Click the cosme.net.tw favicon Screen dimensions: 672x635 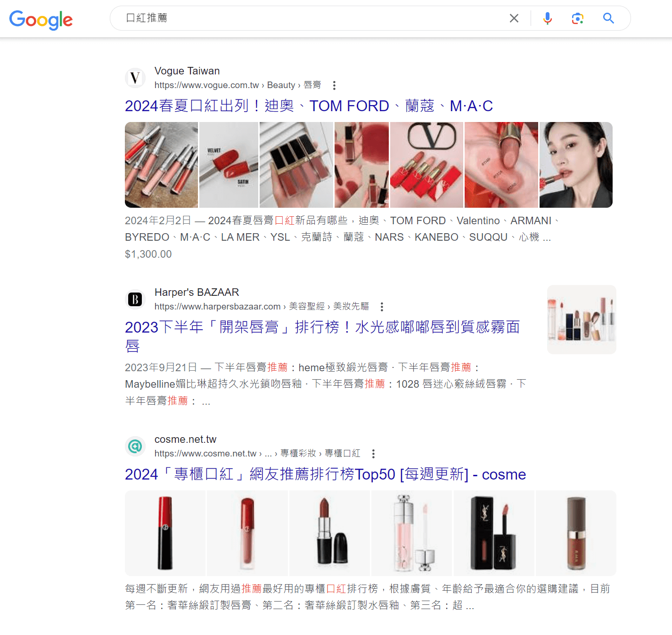(135, 446)
